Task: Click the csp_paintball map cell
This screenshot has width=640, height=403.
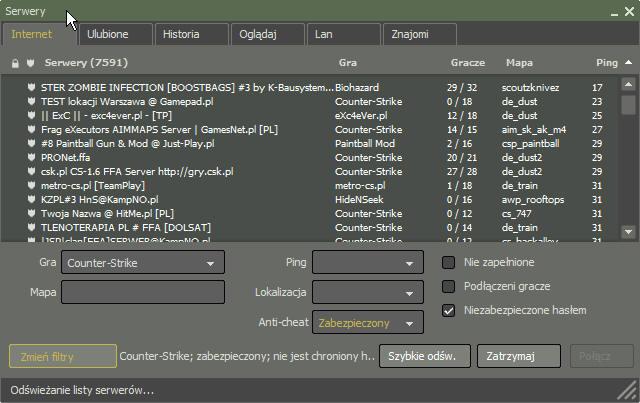Action: point(530,143)
